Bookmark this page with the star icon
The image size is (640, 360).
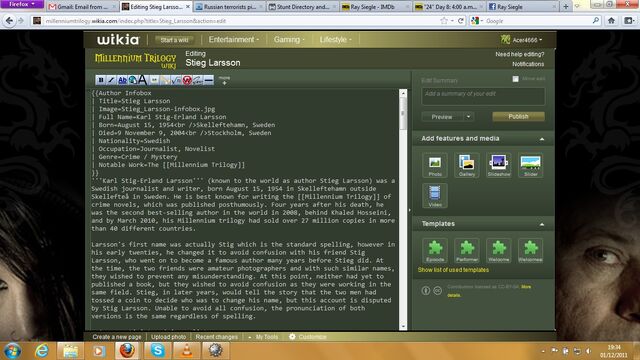coord(444,21)
